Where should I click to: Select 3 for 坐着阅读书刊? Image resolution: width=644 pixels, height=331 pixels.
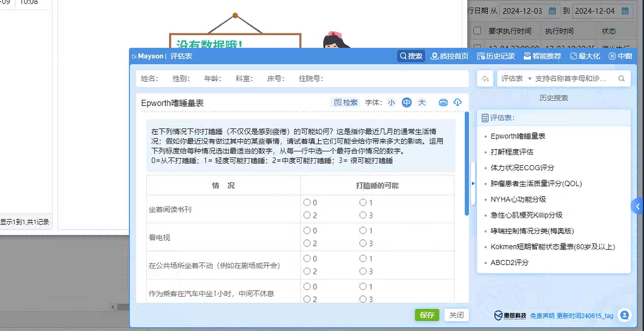click(362, 215)
